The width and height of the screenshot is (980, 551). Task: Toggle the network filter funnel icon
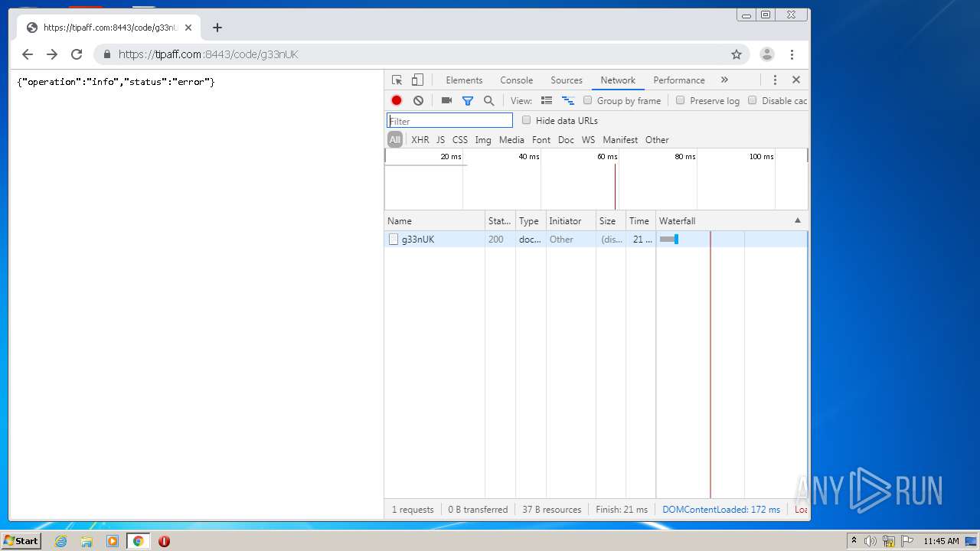tap(468, 100)
